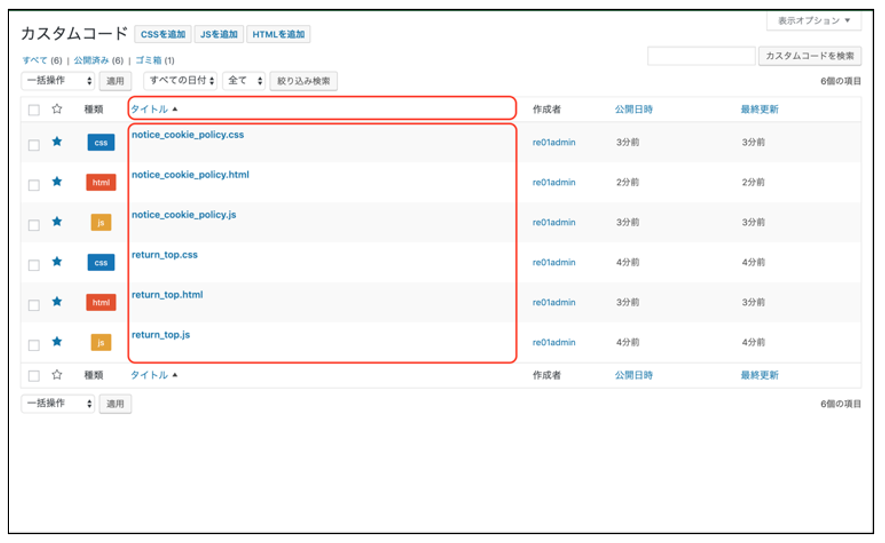This screenshot has width=885, height=543.
Task: Click the custom code search input field
Action: click(701, 57)
